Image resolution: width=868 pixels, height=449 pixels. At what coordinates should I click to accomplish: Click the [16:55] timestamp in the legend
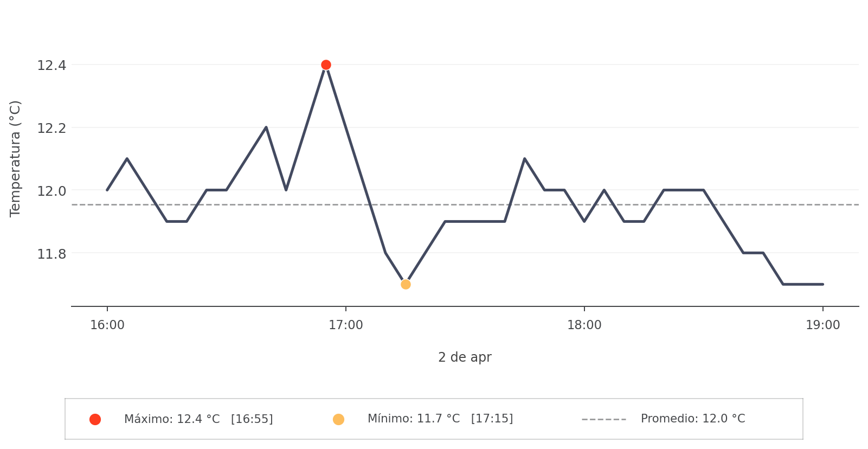coord(252,419)
